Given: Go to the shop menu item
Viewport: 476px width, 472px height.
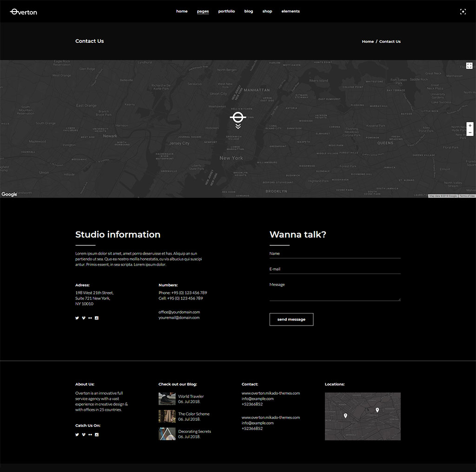Looking at the screenshot, I should (x=267, y=11).
